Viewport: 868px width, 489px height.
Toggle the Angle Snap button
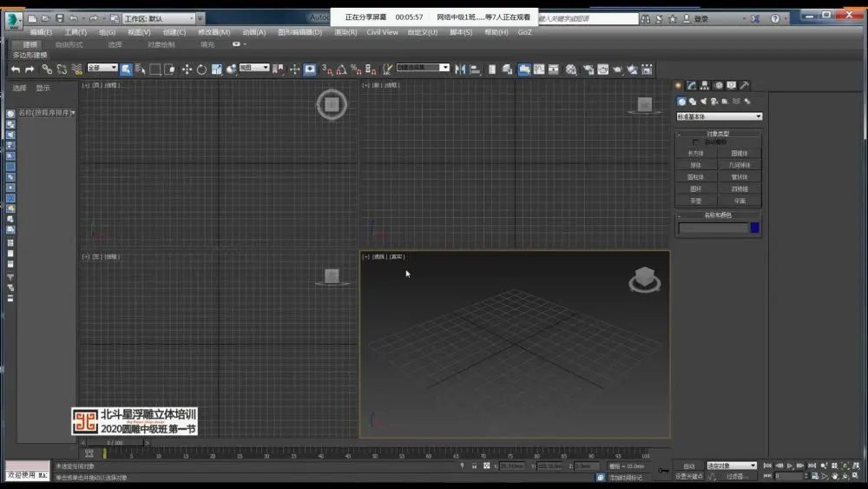pyautogui.click(x=341, y=69)
